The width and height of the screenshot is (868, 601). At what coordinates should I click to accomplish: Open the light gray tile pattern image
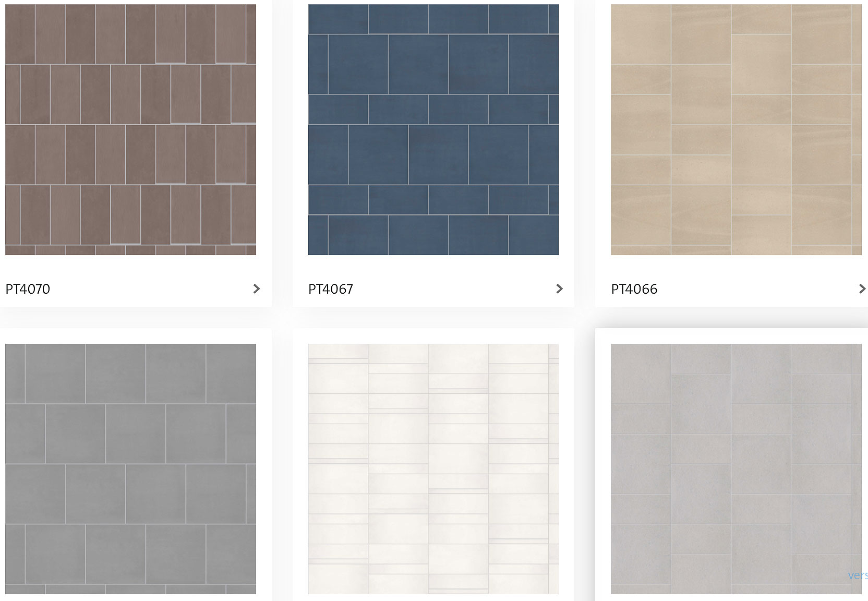click(x=736, y=468)
